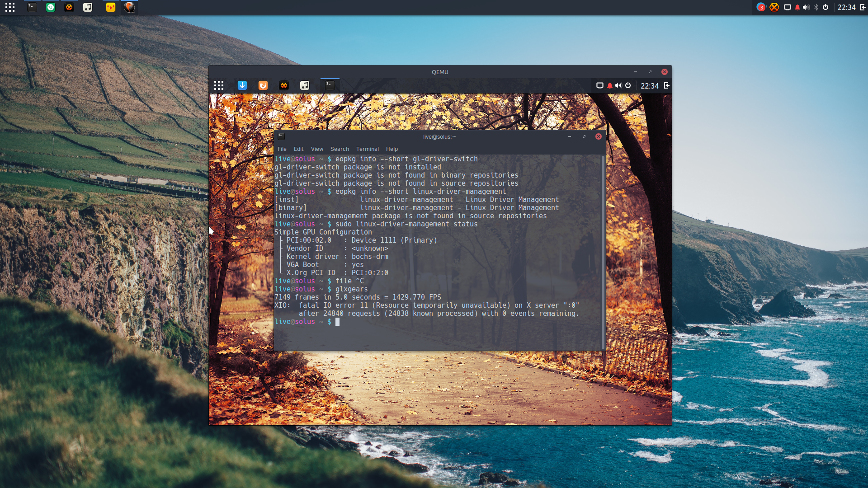Click the 'live@solus:~' terminal title text
The height and width of the screenshot is (488, 868).
pyautogui.click(x=439, y=136)
